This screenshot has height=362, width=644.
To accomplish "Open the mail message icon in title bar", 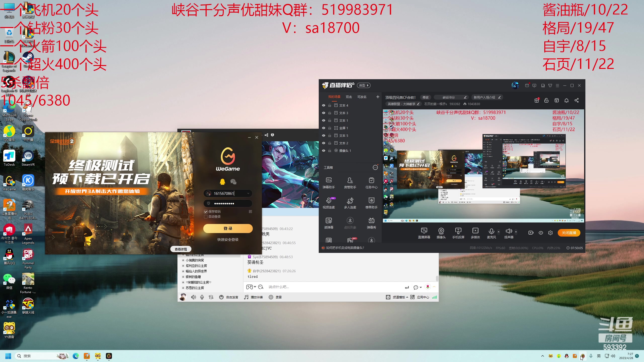I will click(x=527, y=85).
